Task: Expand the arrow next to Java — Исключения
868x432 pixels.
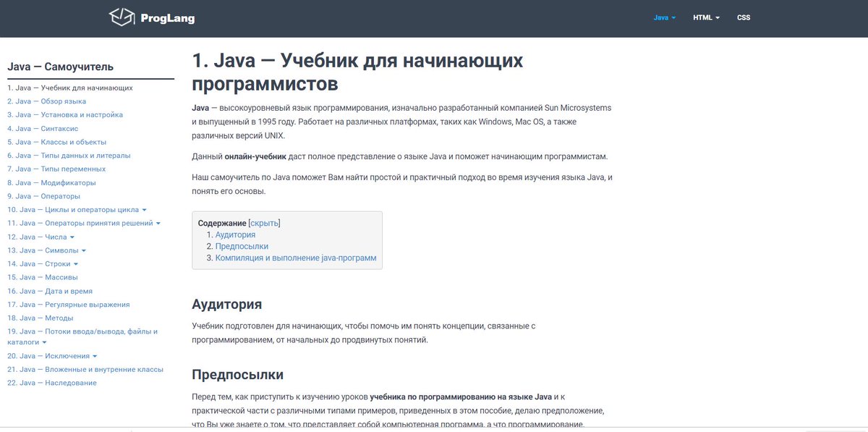Action: point(95,356)
